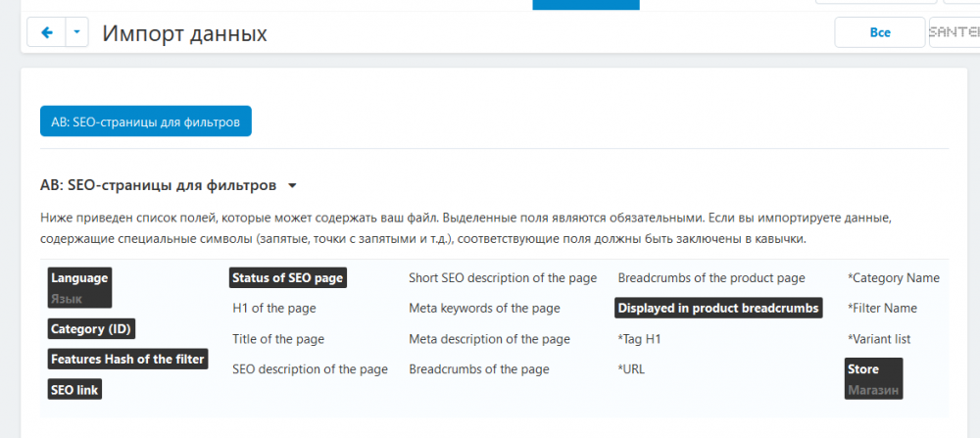Click 'Displayed in product breadcrumbs' label
This screenshot has height=438, width=980.
[x=718, y=309]
